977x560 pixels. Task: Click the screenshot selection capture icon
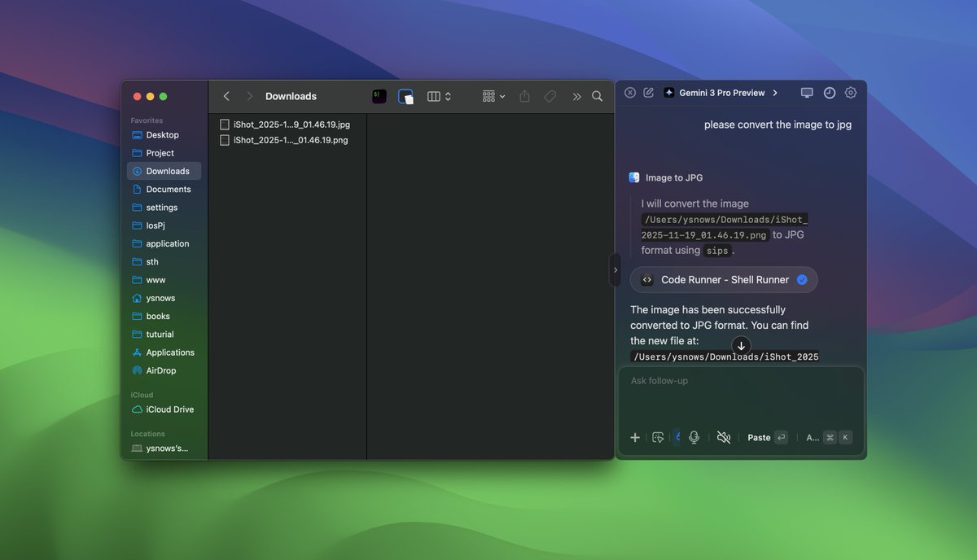[658, 437]
